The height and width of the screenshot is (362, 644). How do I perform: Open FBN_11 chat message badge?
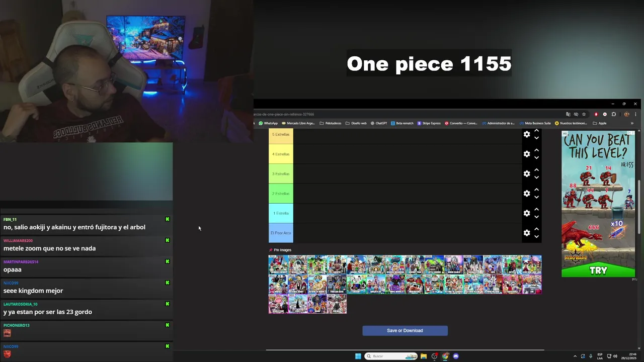pos(168,219)
